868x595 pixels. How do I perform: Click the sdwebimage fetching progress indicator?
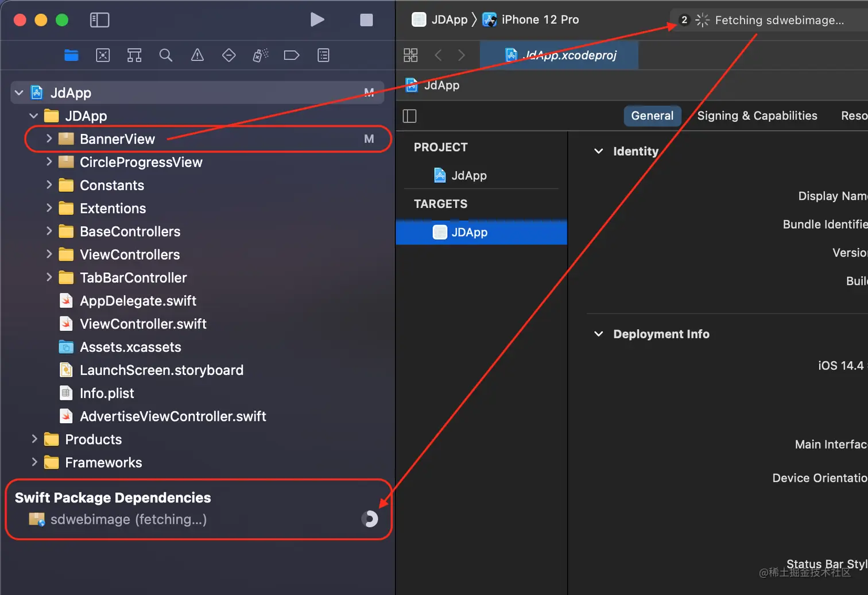click(x=370, y=519)
